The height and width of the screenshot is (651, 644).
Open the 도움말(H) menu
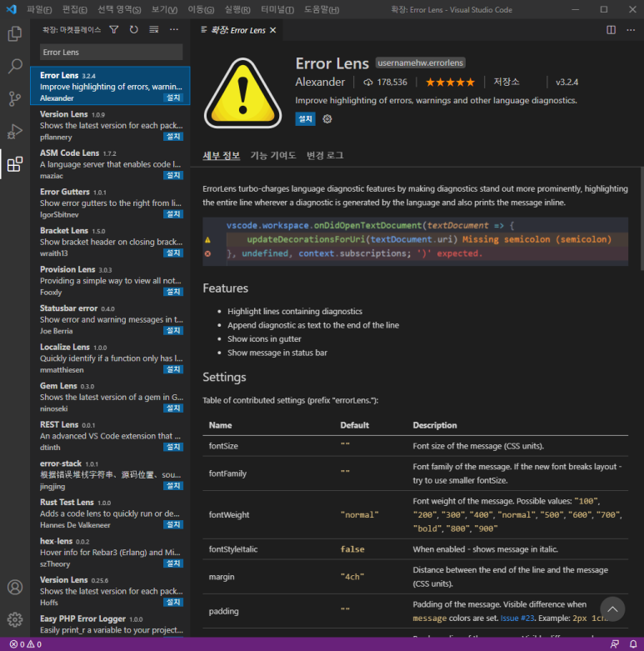click(322, 9)
